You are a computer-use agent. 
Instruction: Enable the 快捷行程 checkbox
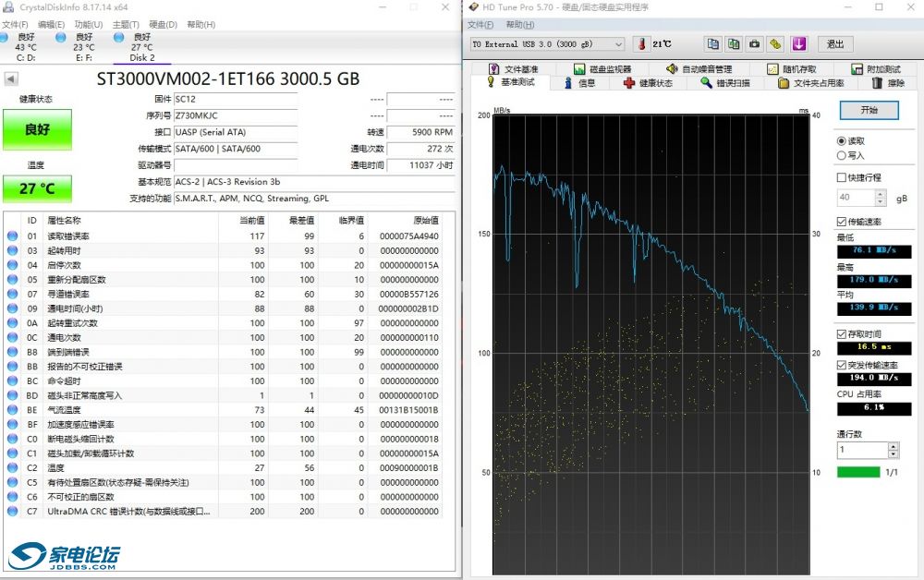pyautogui.click(x=842, y=177)
